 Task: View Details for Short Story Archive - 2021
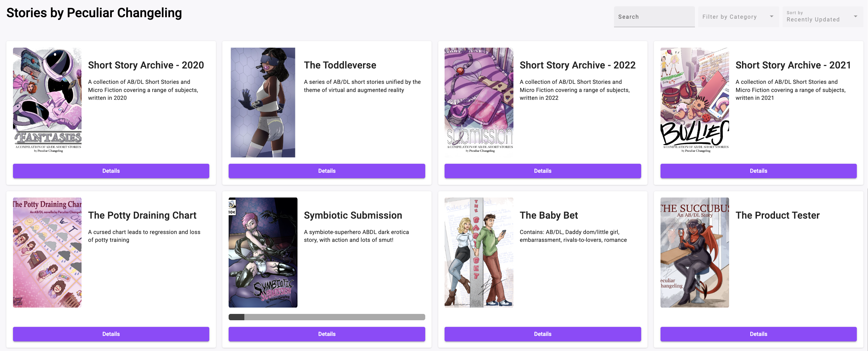758,171
